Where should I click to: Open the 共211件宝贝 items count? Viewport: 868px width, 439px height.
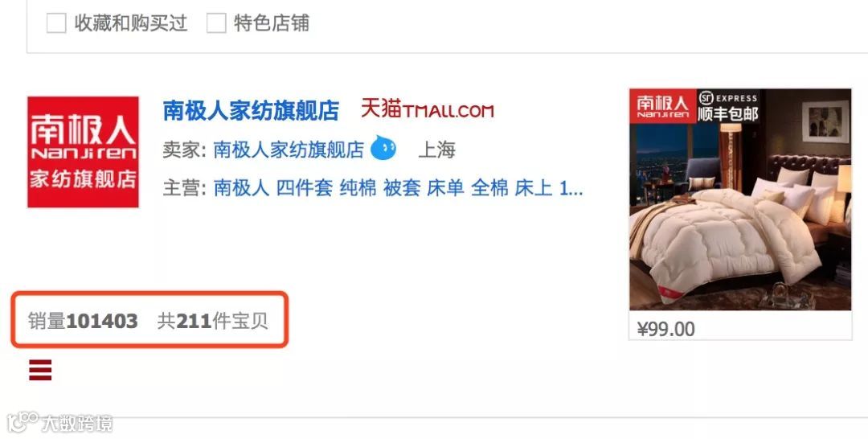pyautogui.click(x=212, y=321)
